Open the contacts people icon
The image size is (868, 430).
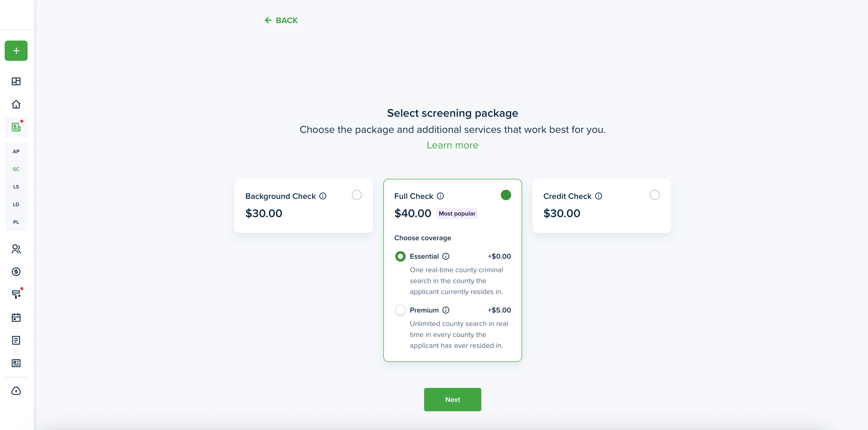(16, 249)
